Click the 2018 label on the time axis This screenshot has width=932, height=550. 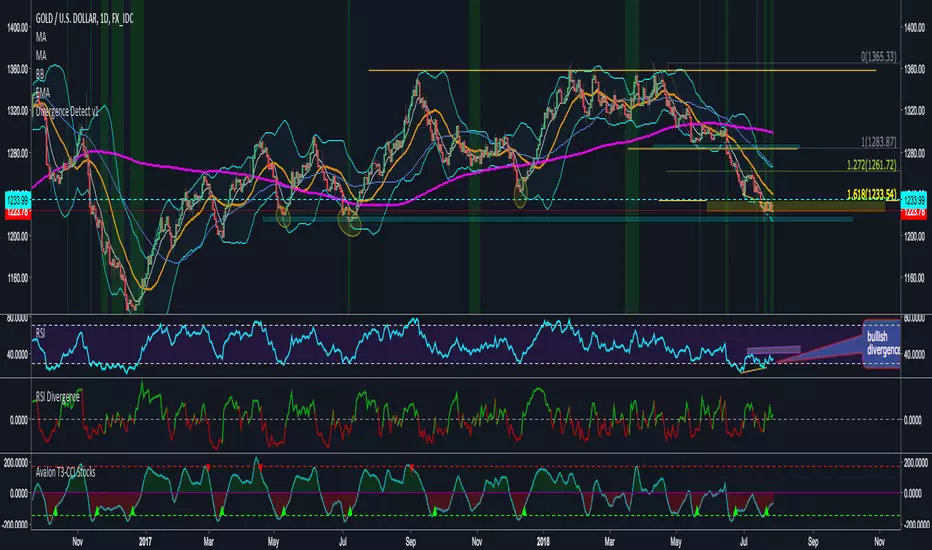tap(541, 534)
